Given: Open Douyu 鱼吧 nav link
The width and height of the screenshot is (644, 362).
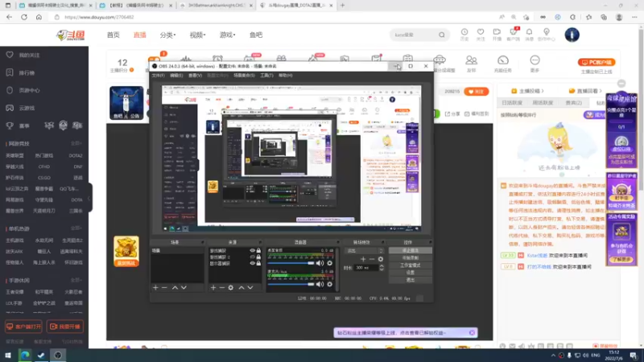Looking at the screenshot, I should (256, 35).
